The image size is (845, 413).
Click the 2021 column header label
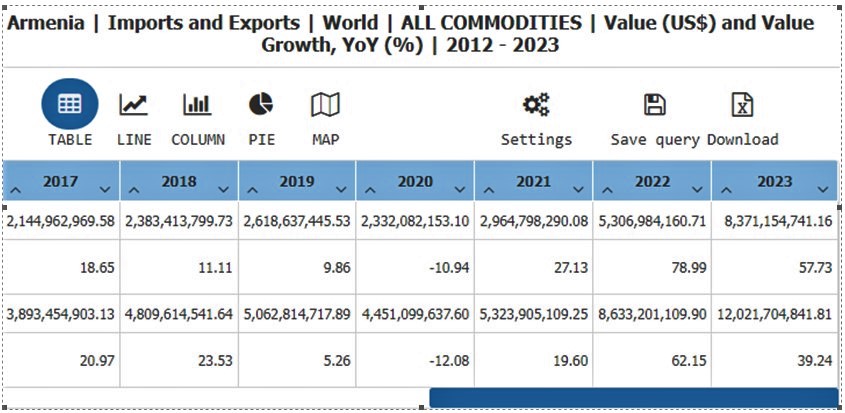coord(534,182)
